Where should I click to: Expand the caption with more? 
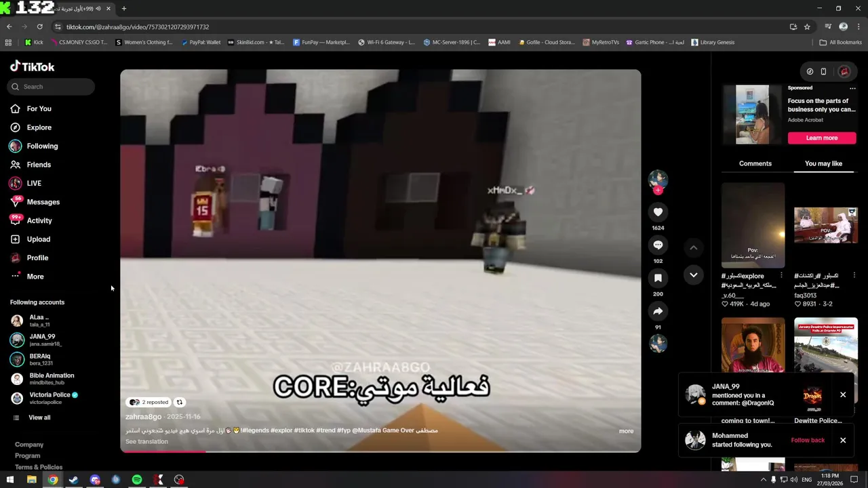point(626,431)
